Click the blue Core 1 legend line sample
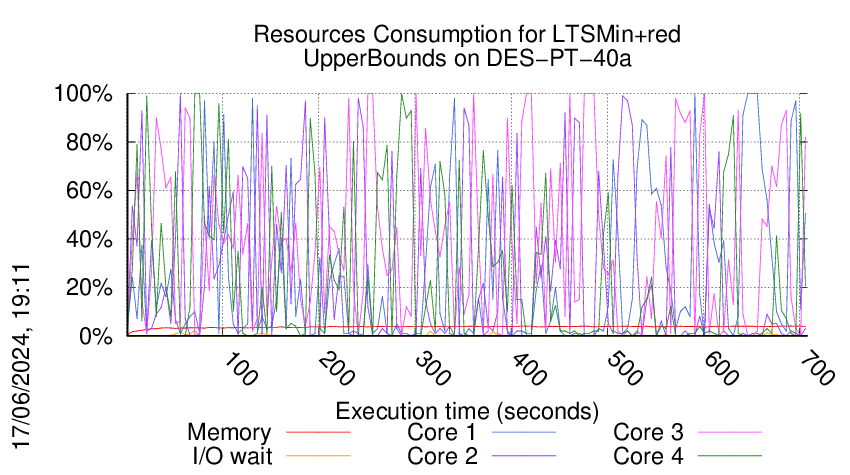The width and height of the screenshot is (850, 475). (524, 432)
